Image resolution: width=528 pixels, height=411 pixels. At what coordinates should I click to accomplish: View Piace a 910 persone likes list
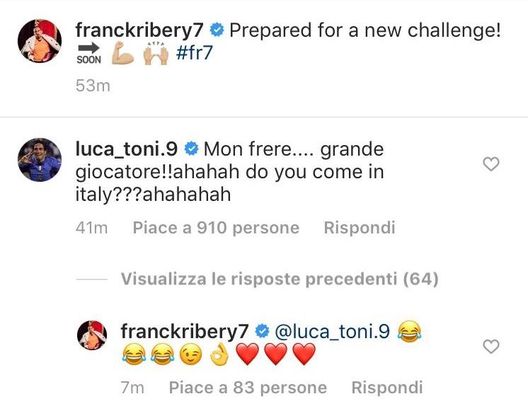216,228
